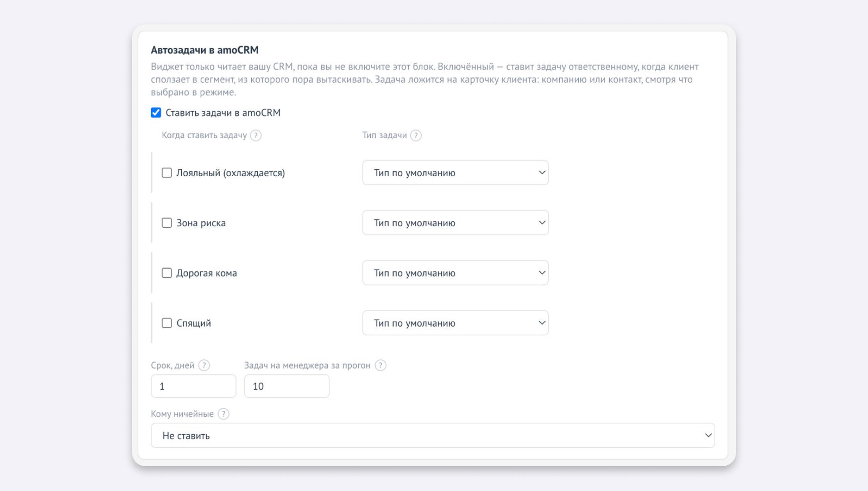The width and height of the screenshot is (868, 491).
Task: Show tooltip for Срок, дней help icon
Action: pyautogui.click(x=204, y=365)
